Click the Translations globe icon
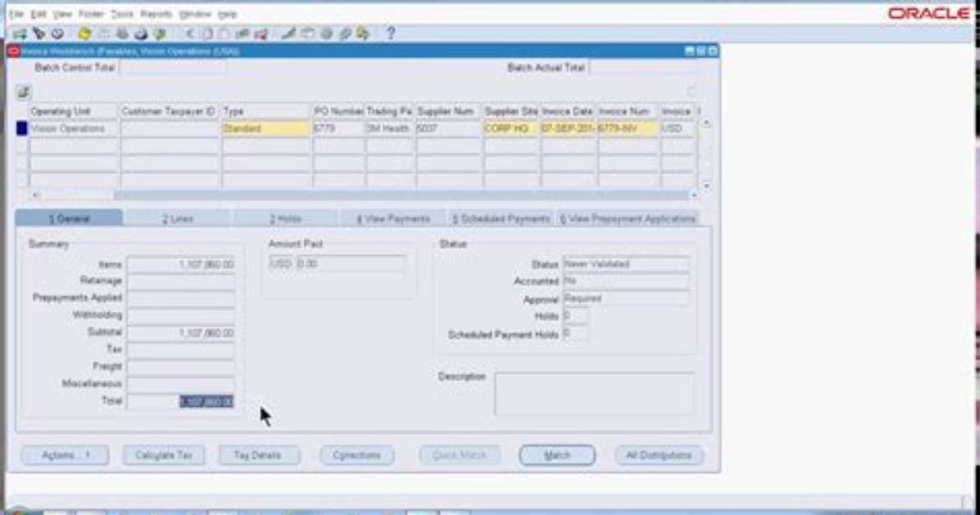 coord(326,34)
